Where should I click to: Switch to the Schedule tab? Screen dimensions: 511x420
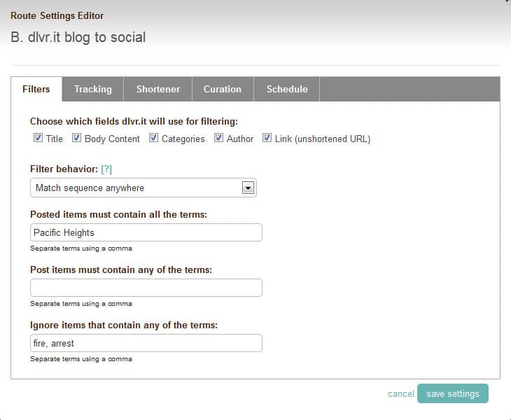pos(287,89)
